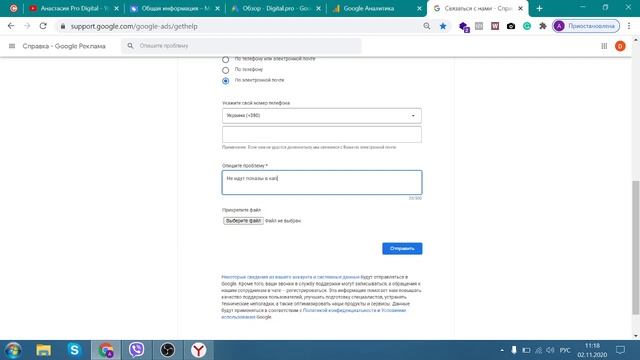Open the Windows Start menu

[13, 350]
